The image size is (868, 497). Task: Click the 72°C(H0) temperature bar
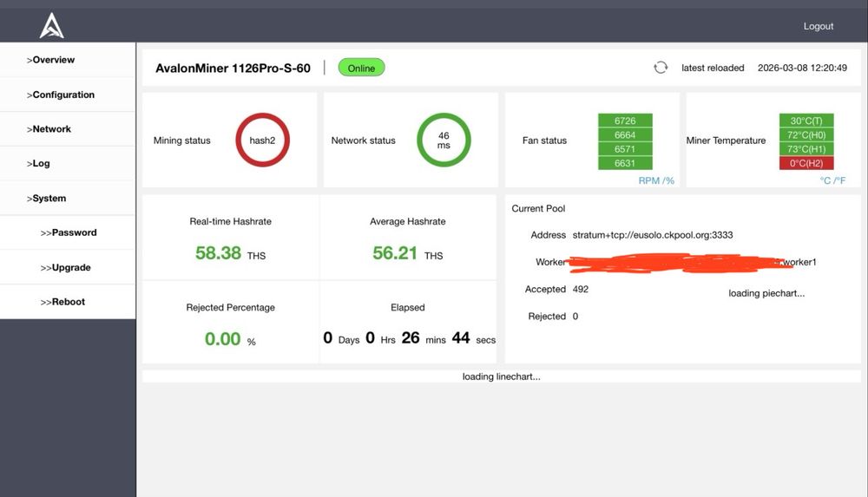point(806,135)
